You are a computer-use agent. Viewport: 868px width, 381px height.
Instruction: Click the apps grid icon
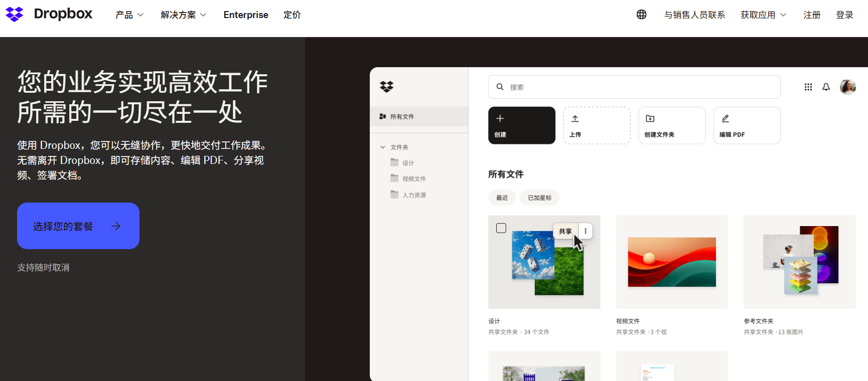(808, 87)
